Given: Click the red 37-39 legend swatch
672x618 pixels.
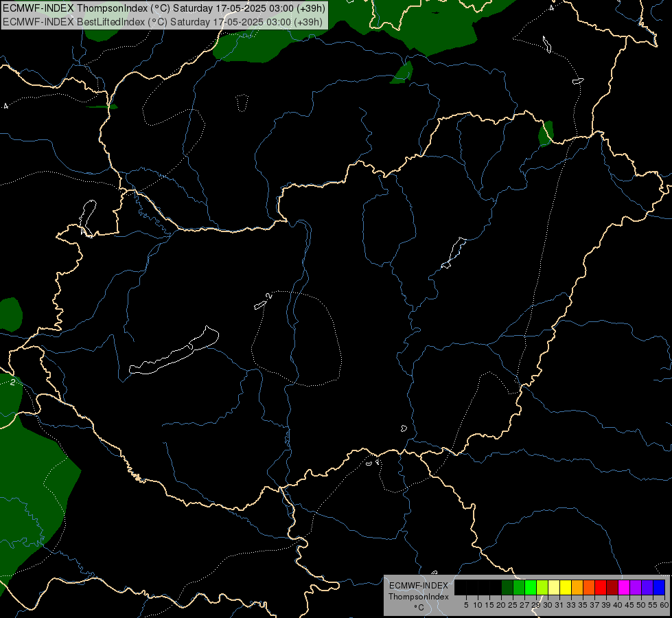Looking at the screenshot, I should point(601,588).
